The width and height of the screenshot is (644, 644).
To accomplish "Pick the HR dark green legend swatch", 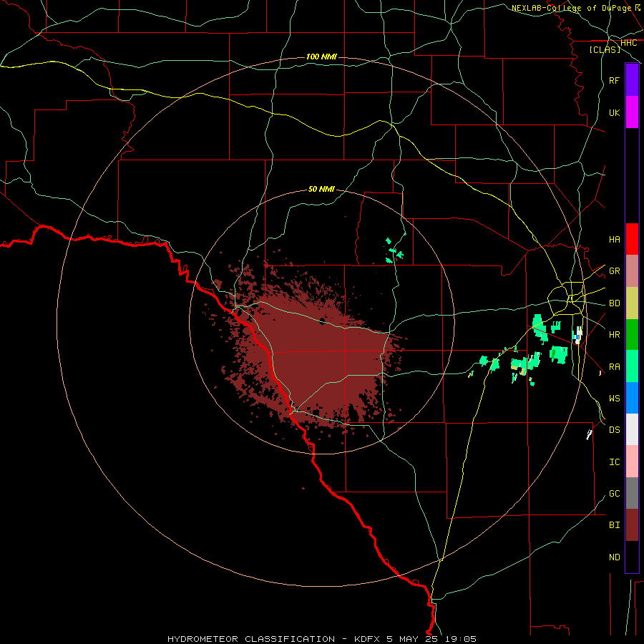I will pos(632,335).
